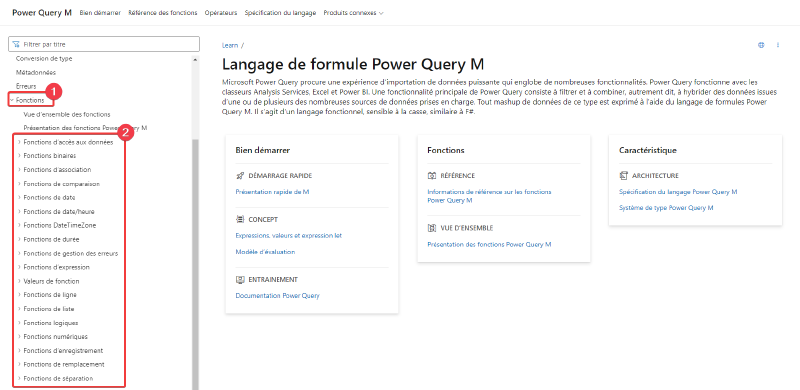
Task: Click the Référence book icon
Action: pyautogui.click(x=432, y=176)
